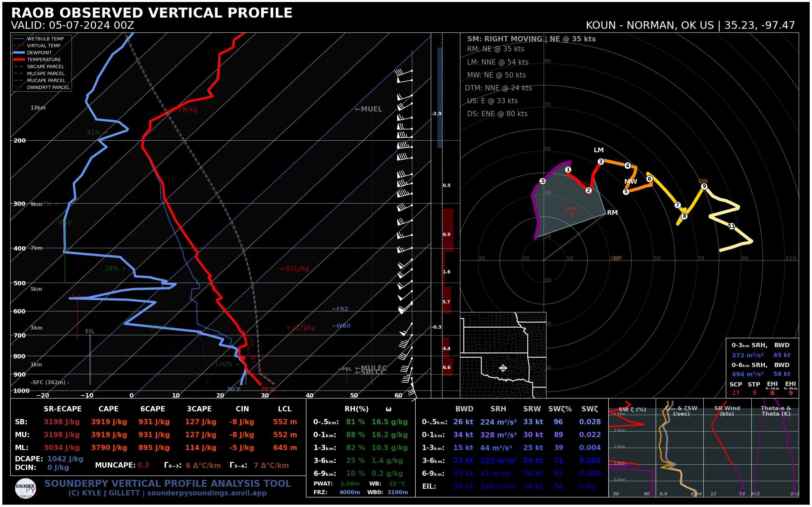Click the LM: NNE @ 54 kts line
Viewport: 812px width, 507px height.
pos(498,62)
